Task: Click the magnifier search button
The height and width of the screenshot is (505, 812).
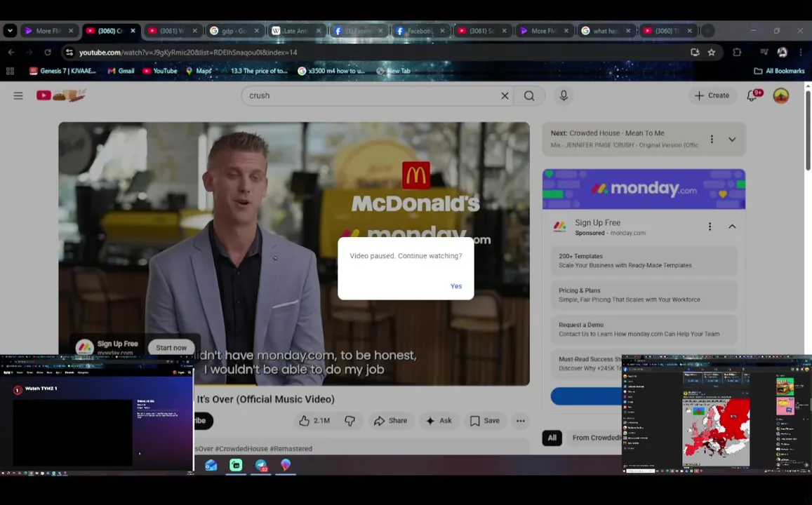Action: click(x=529, y=95)
